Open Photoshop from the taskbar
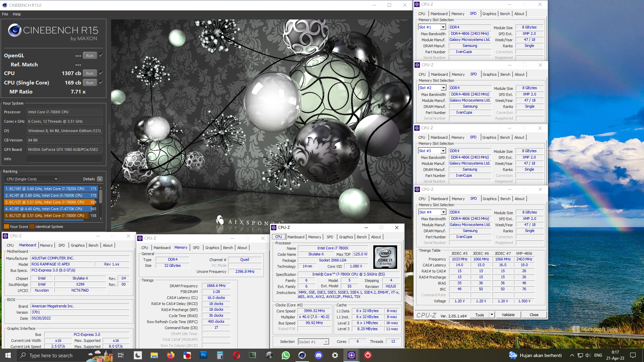 pos(203,355)
